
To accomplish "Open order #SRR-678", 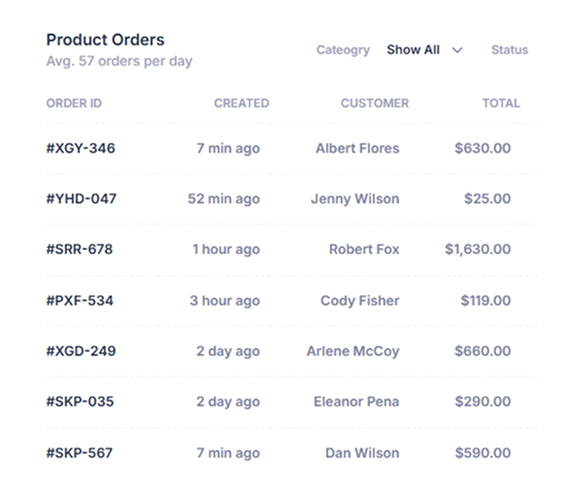I will click(79, 249).
